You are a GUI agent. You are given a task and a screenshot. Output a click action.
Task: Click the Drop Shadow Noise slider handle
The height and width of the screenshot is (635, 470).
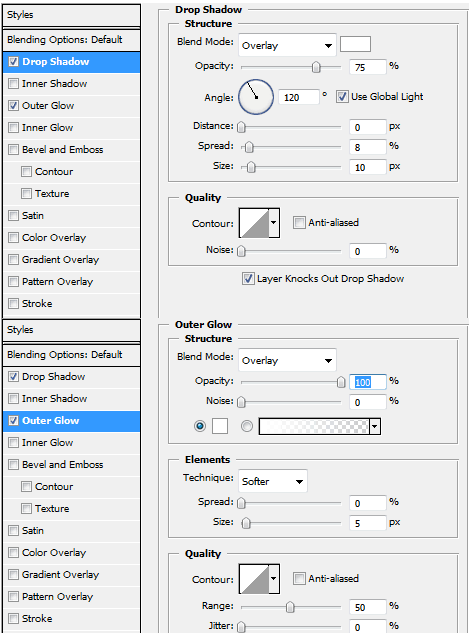click(241, 251)
